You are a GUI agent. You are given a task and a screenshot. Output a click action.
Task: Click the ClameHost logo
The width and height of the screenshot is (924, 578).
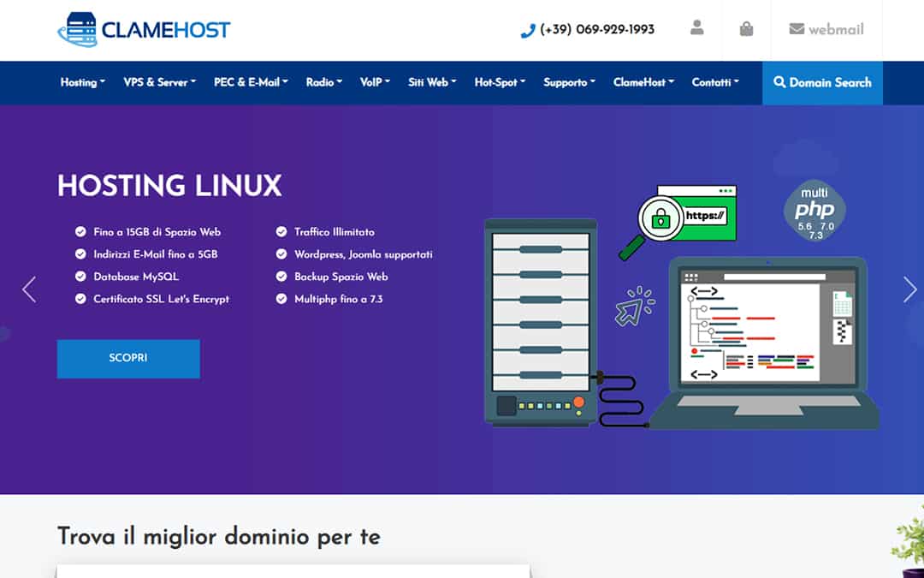pyautogui.click(x=144, y=30)
